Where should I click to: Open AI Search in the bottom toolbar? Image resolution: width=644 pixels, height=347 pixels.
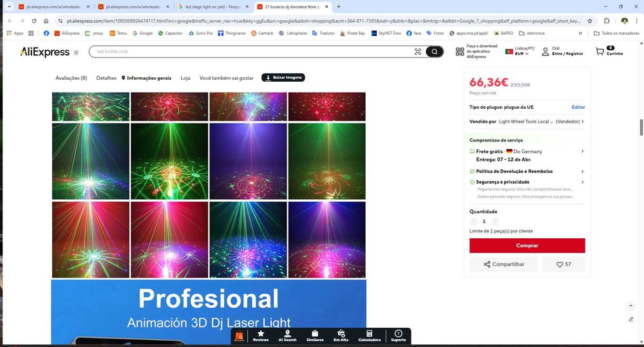(x=287, y=336)
